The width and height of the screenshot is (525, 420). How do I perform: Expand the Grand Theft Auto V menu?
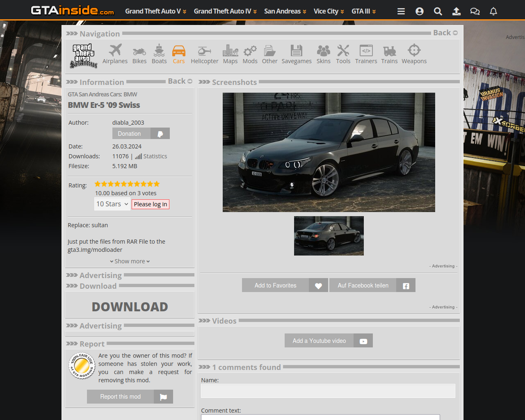point(156,11)
